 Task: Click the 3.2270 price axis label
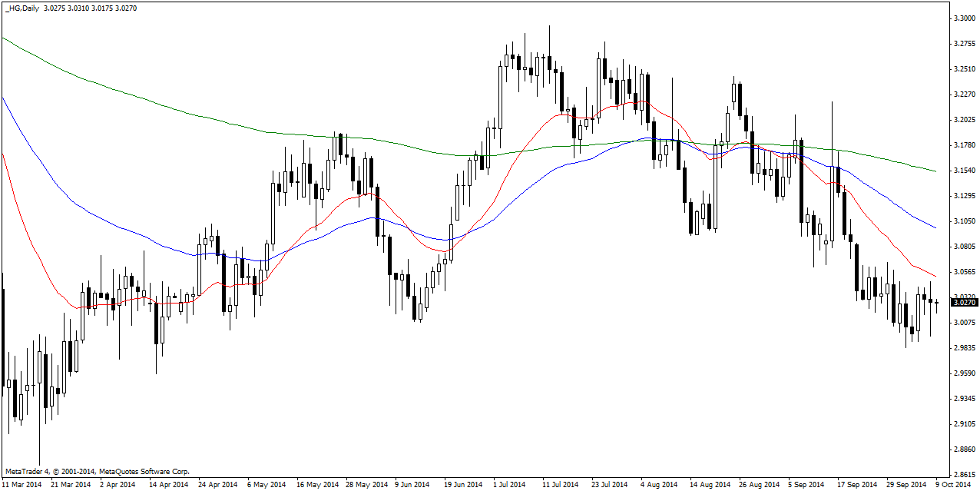pyautogui.click(x=964, y=95)
